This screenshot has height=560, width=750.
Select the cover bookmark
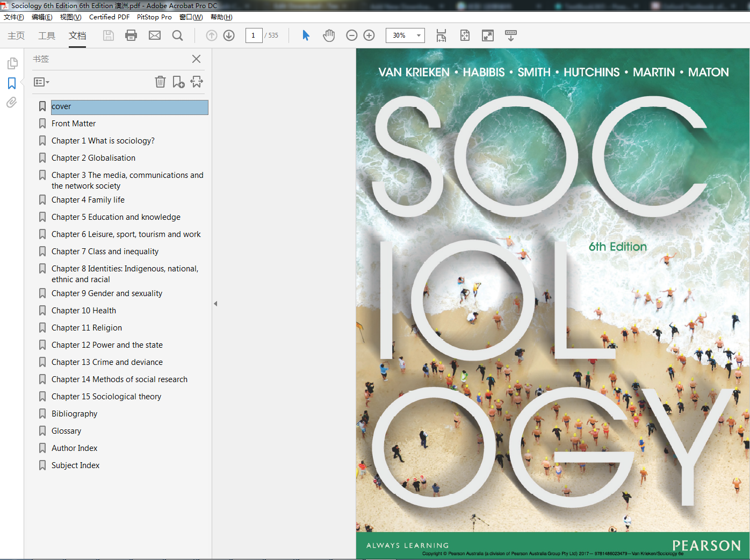point(129,107)
